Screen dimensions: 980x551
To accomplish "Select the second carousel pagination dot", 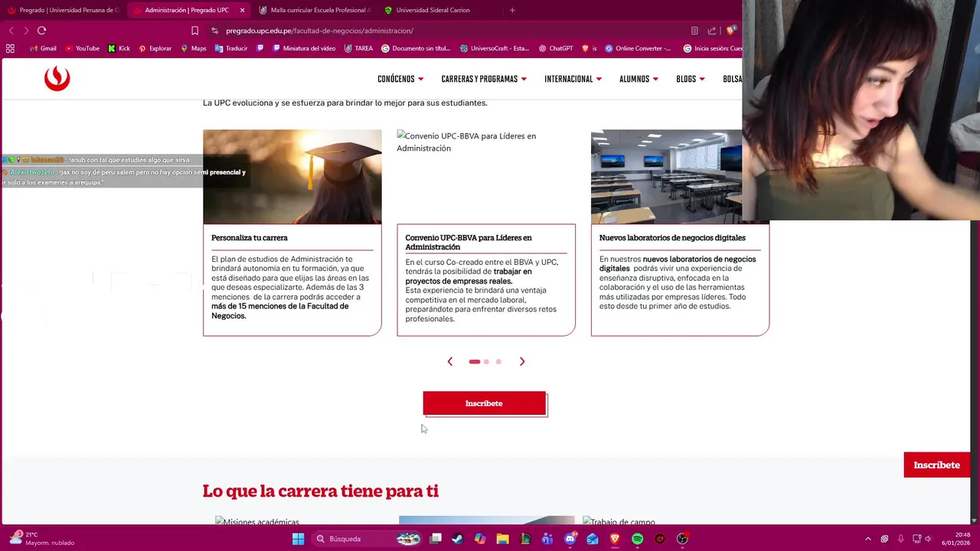I will (x=486, y=361).
